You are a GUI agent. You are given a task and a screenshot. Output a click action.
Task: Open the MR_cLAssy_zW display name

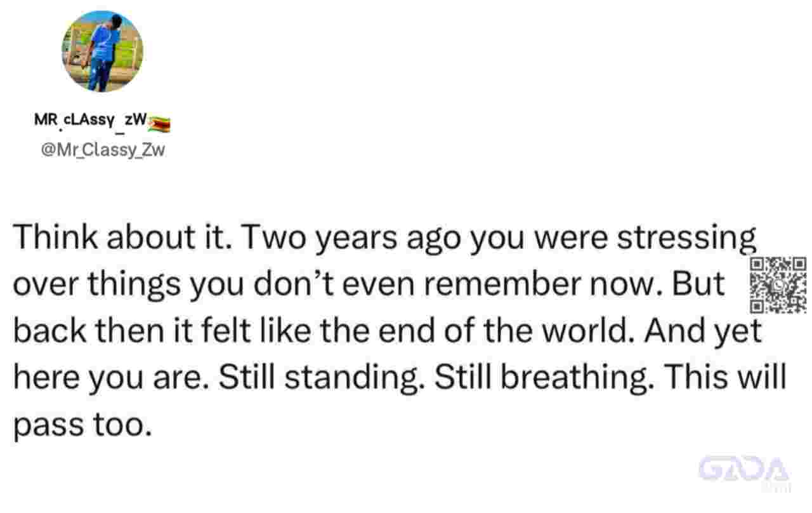[x=91, y=121]
